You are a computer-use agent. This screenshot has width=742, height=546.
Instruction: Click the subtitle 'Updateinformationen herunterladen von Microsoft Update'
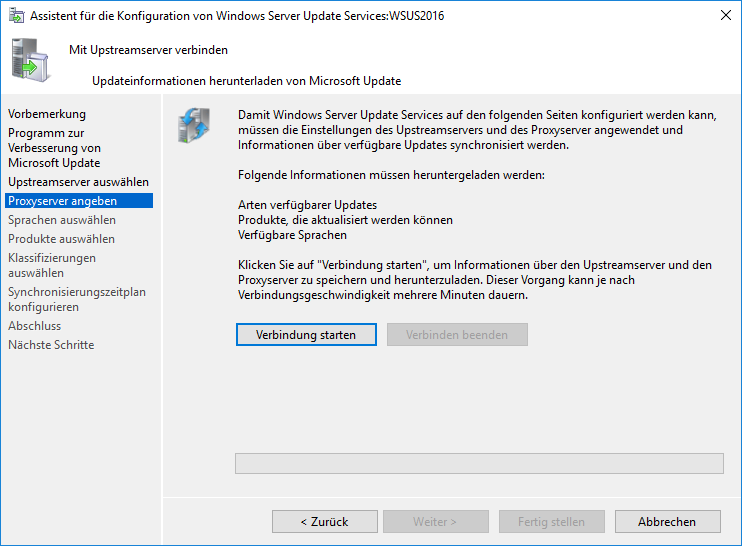[247, 81]
